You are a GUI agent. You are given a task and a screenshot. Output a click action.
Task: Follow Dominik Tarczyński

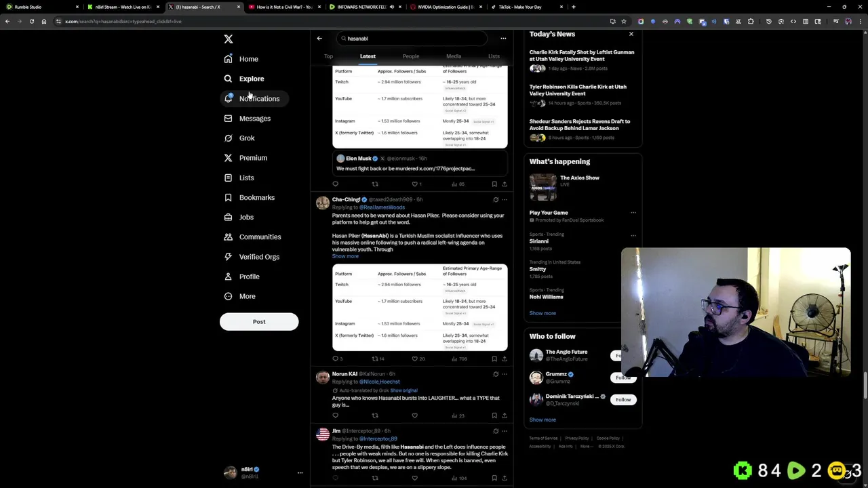point(623,400)
